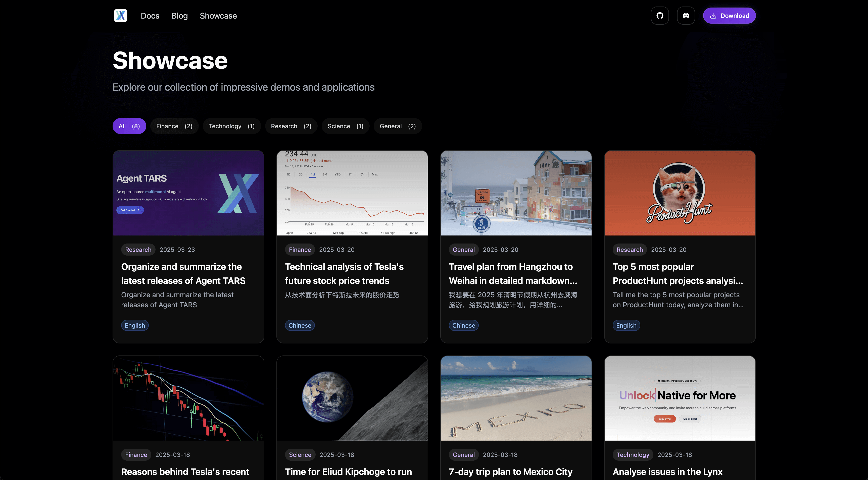Open the Travel plan Hangzhou to Weihai title
This screenshot has width=868, height=480.
513,273
